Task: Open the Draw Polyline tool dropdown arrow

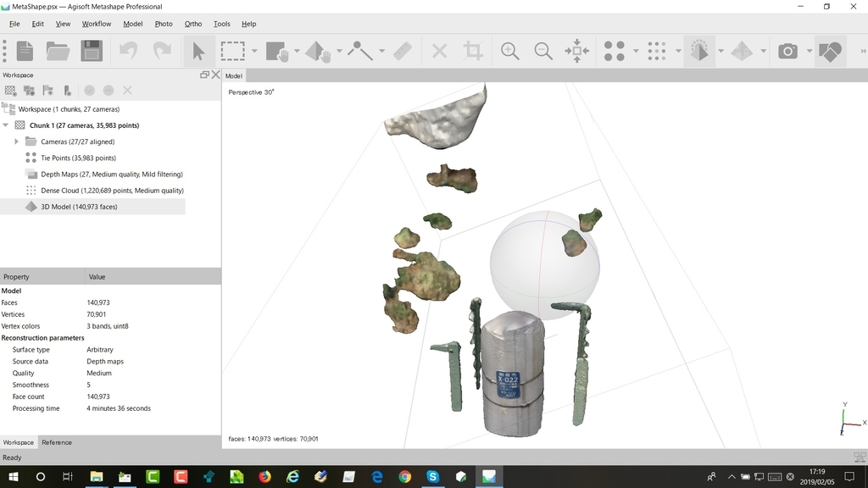Action: (382, 51)
